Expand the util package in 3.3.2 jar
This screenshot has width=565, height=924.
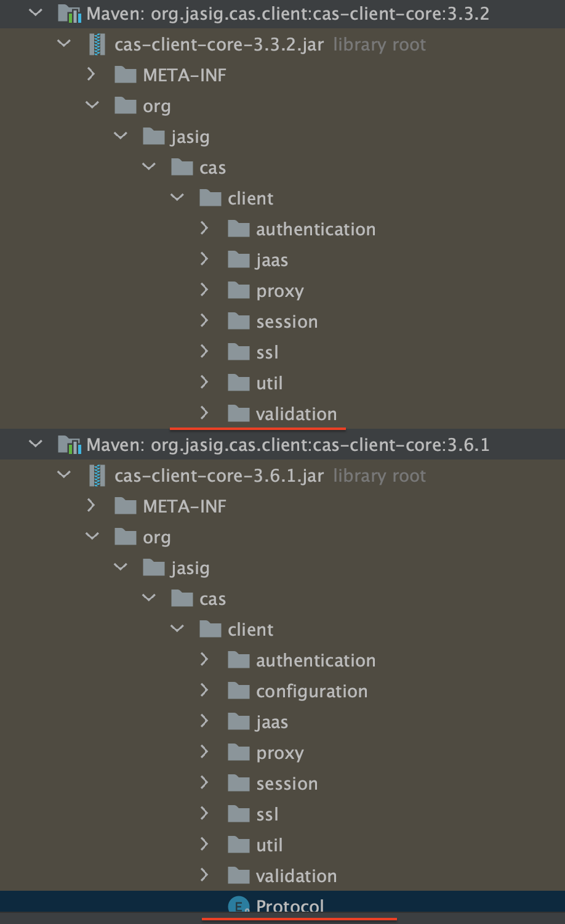[205, 383]
